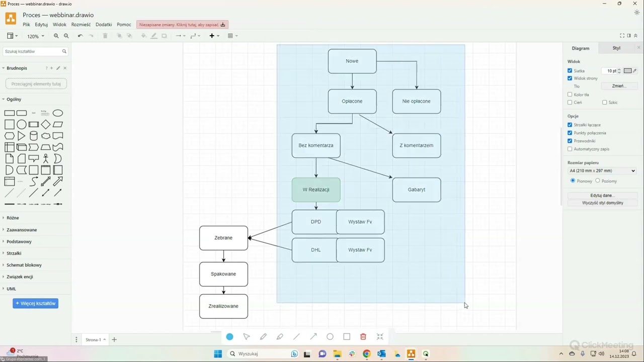Open the Widok menu
This screenshot has width=644, height=362.
click(59, 25)
